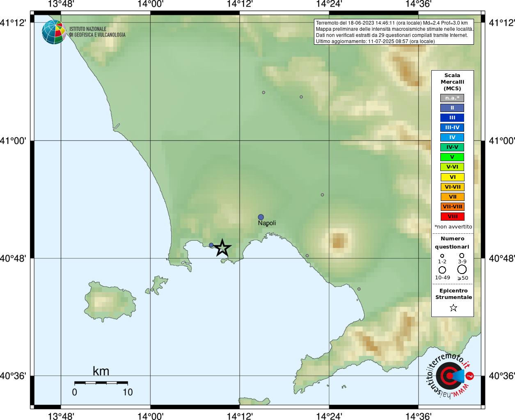Click the INGV globe logo
The width and height of the screenshot is (515, 420).
pyautogui.click(x=54, y=32)
